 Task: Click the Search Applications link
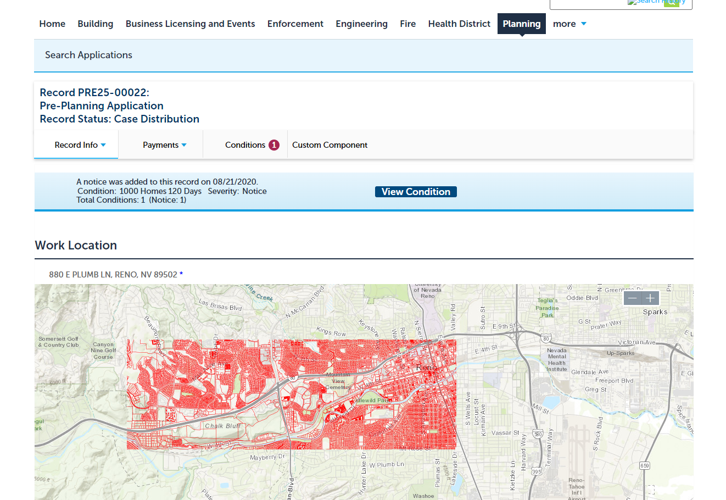click(88, 55)
